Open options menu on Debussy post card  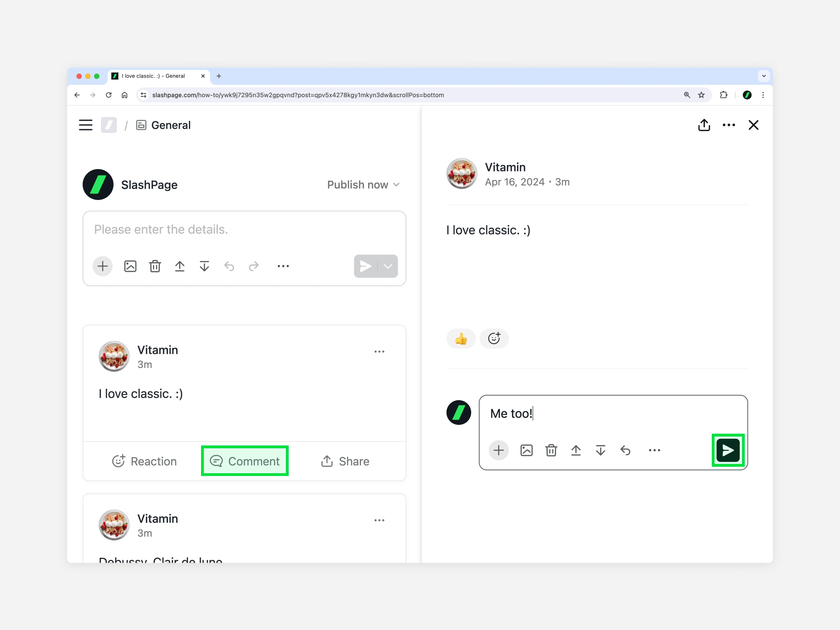pos(379,520)
